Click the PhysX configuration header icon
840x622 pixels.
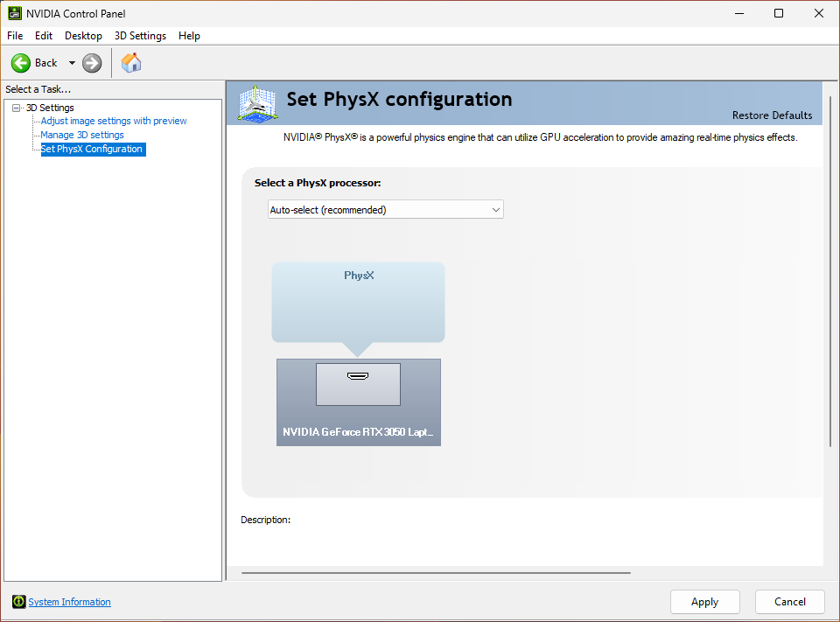257,103
